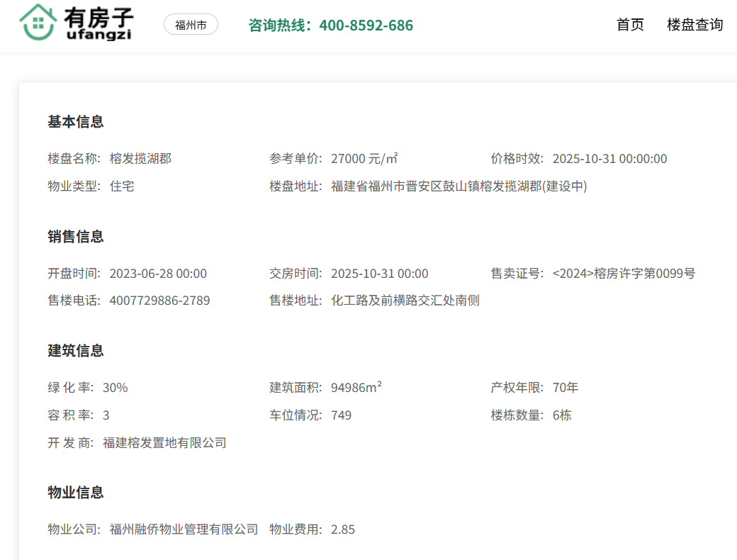Viewport: 737px width, 560px height.
Task: Open the 福州市 city selector
Action: (x=191, y=25)
